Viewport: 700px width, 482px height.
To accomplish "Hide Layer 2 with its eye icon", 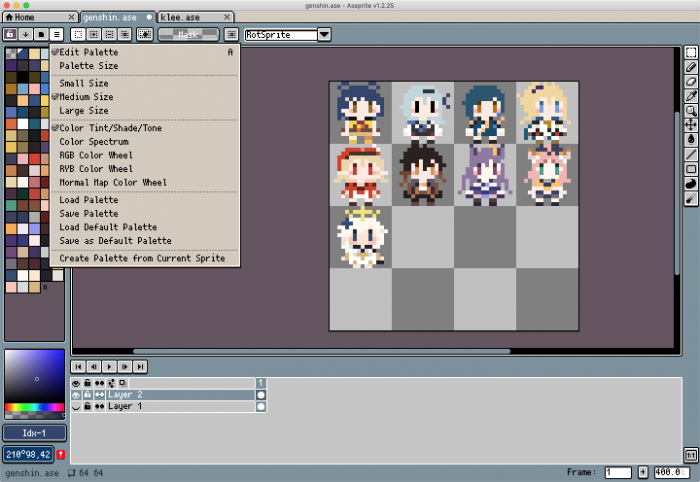I will point(76,395).
